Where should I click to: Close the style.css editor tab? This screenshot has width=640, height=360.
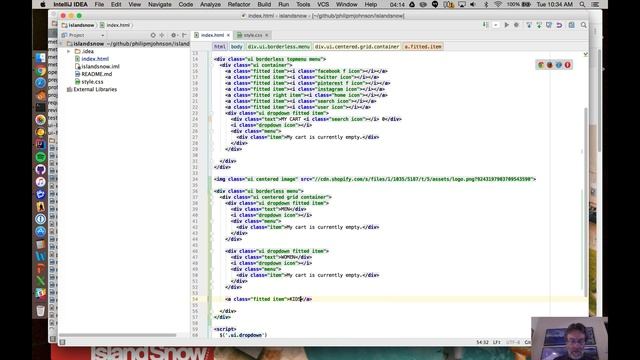267,35
